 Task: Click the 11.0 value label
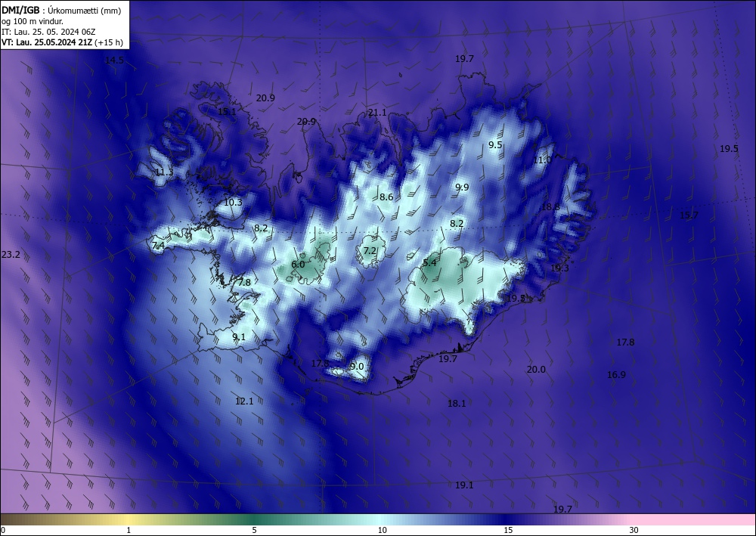coord(542,160)
